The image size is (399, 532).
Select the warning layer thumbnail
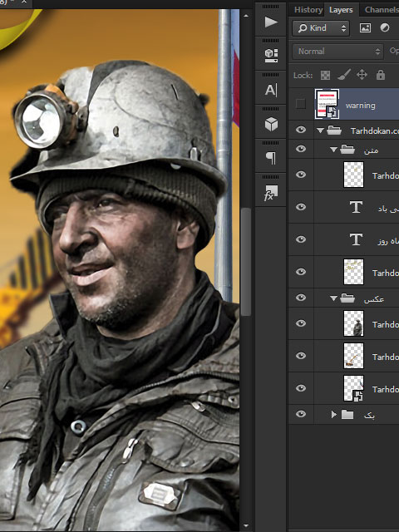[x=327, y=104]
